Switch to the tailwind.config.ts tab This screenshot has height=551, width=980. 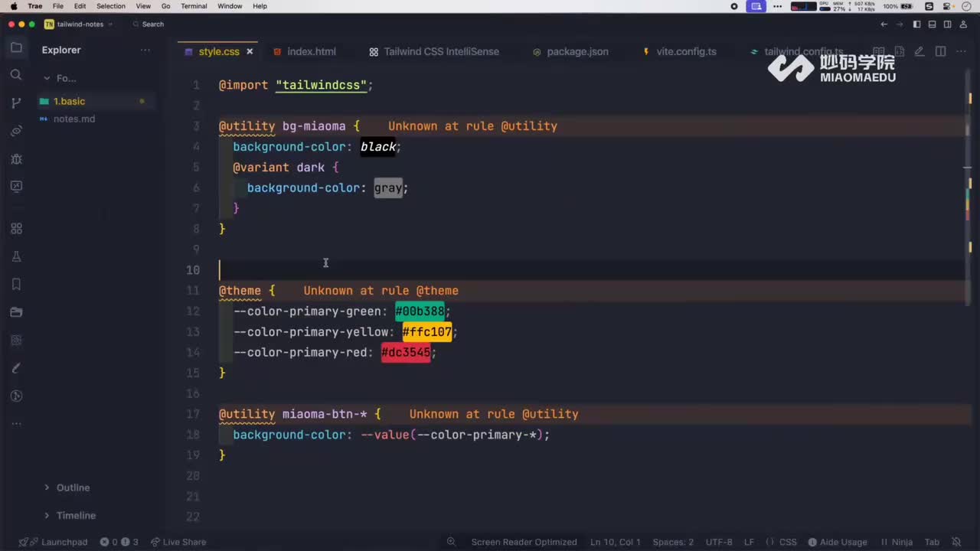tap(796, 51)
